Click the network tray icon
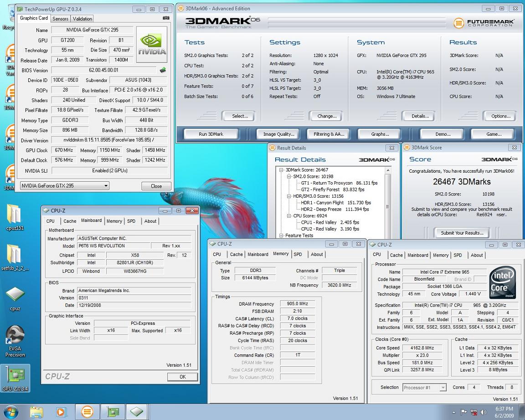This screenshot has height=420, width=525. click(x=474, y=412)
